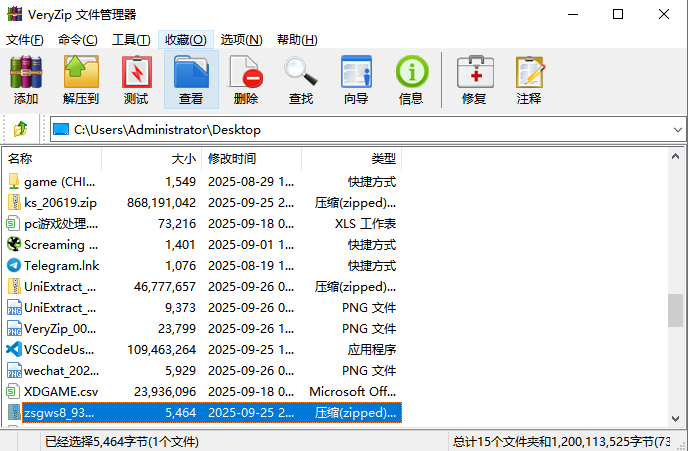Select the VeryZip_00... file name
This screenshot has width=688, height=451.
click(60, 329)
